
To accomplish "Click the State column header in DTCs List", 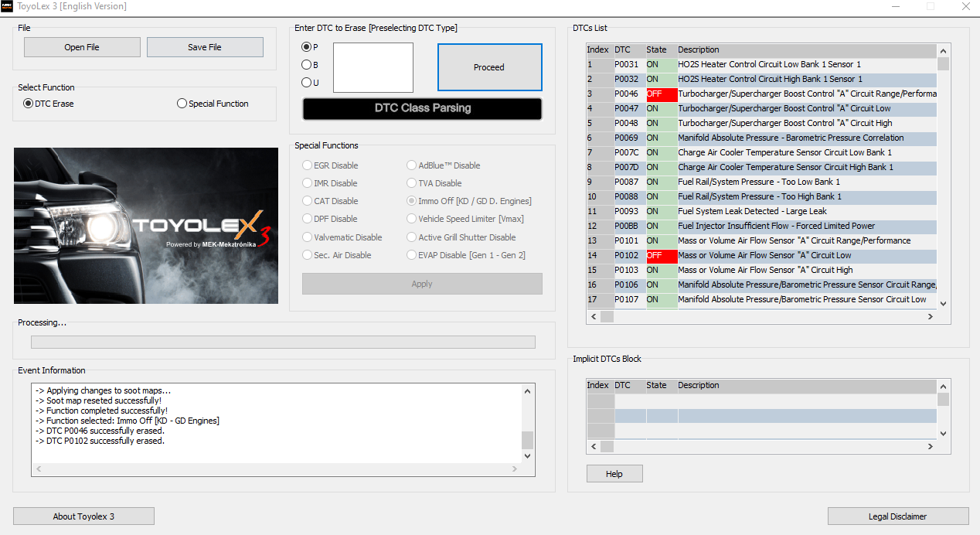I will [x=662, y=49].
